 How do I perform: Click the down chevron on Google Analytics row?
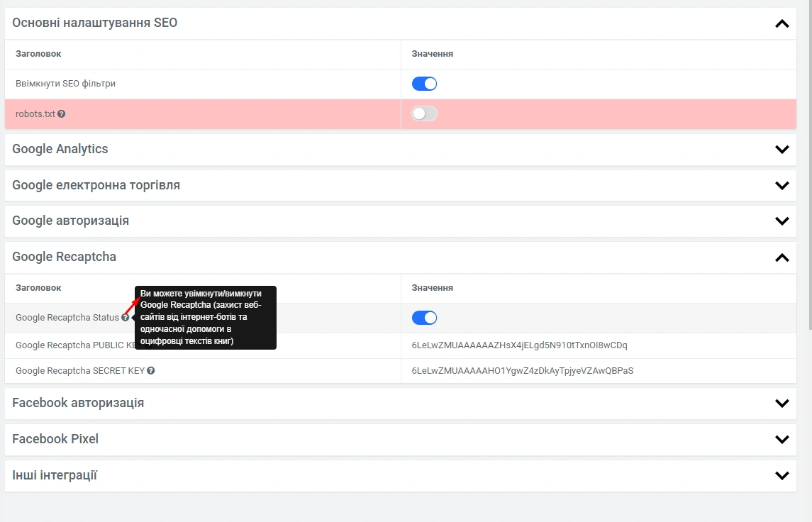point(782,150)
